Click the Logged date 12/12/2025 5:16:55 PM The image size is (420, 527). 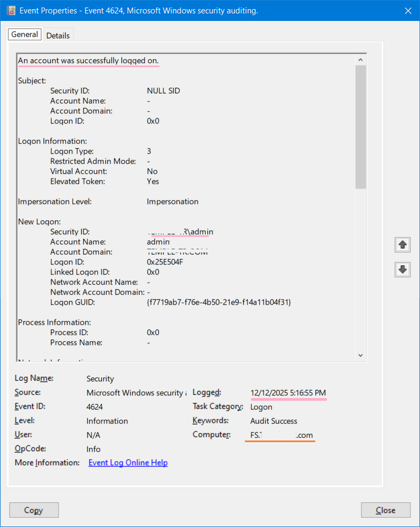tap(288, 393)
